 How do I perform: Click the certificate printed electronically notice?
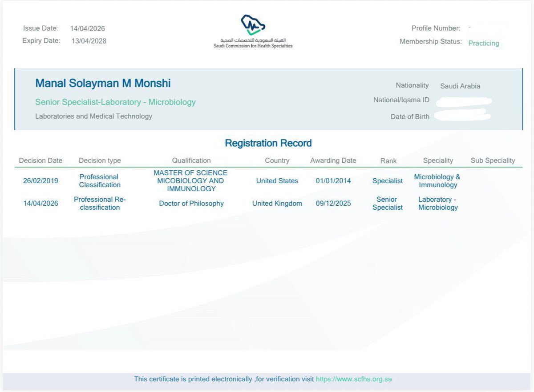tap(224, 379)
